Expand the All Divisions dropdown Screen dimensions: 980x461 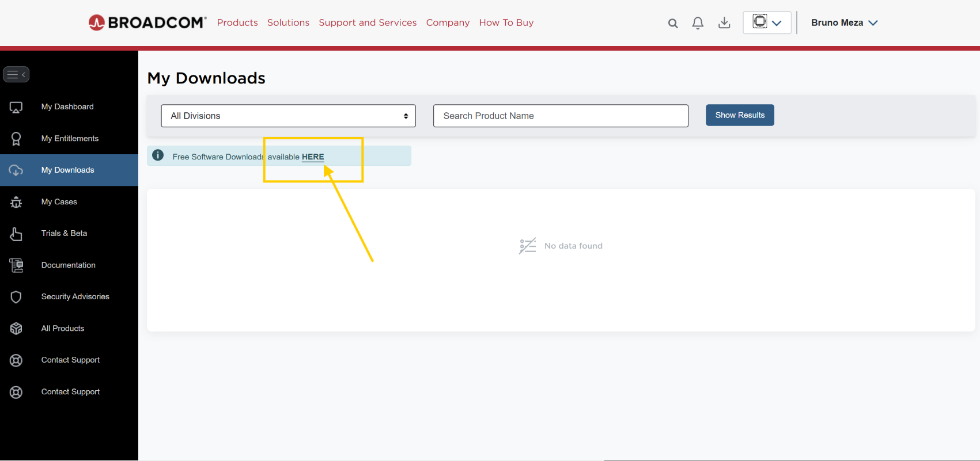(288, 116)
